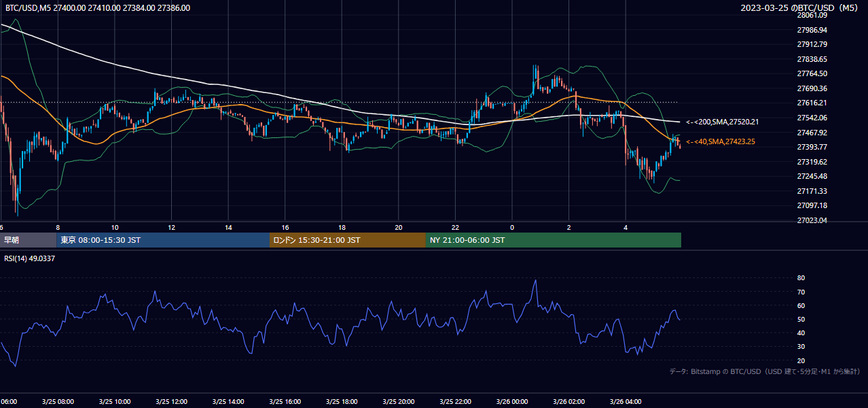The image size is (868, 408).
Task: Click the 27023.04 bottom price label
Action: click(812, 220)
